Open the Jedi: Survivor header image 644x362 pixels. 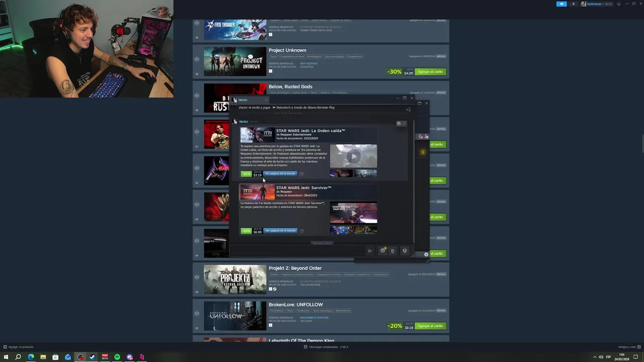(x=257, y=192)
